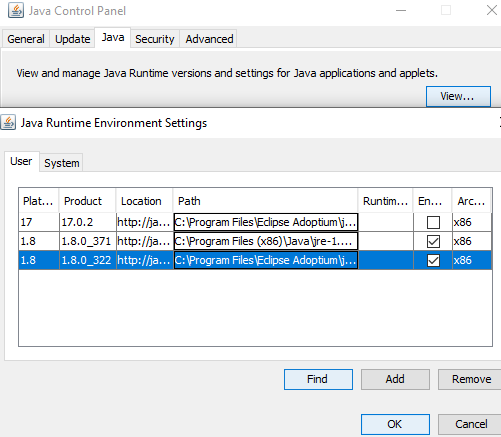Click platform cell 1.8 in the 1.8.0_322 row
Viewport: 501px width, 437px height.
click(39, 260)
